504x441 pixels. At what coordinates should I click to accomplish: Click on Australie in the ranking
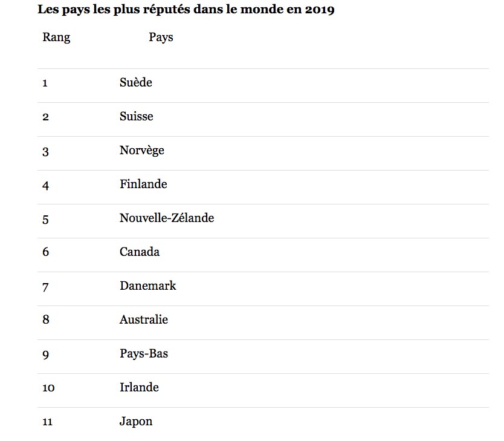144,319
